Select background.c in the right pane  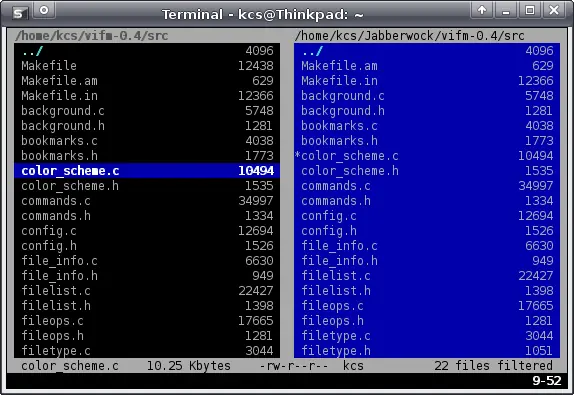[x=427, y=96]
